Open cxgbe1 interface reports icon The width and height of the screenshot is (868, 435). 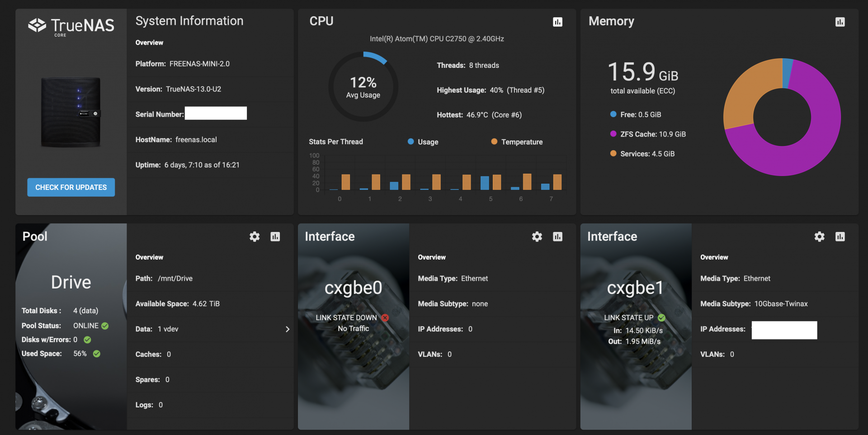coord(840,236)
